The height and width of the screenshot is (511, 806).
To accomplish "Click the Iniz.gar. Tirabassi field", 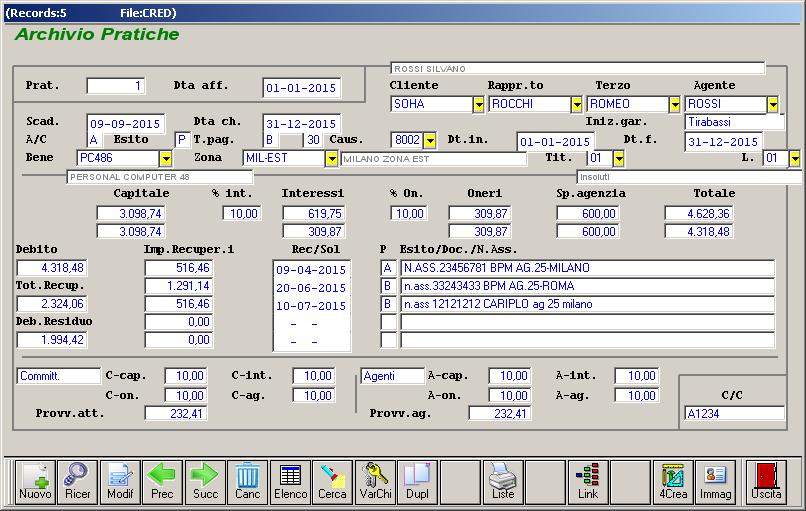I will point(735,122).
